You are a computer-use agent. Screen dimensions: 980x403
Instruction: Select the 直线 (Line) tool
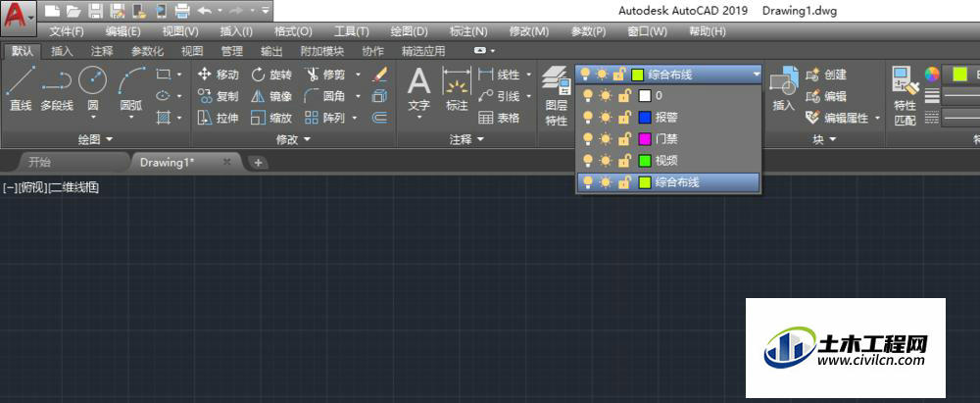[20, 89]
